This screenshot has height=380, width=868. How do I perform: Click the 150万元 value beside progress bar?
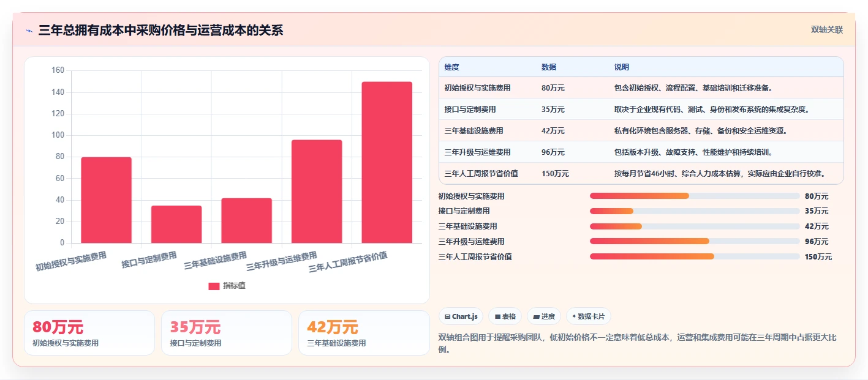tap(818, 257)
